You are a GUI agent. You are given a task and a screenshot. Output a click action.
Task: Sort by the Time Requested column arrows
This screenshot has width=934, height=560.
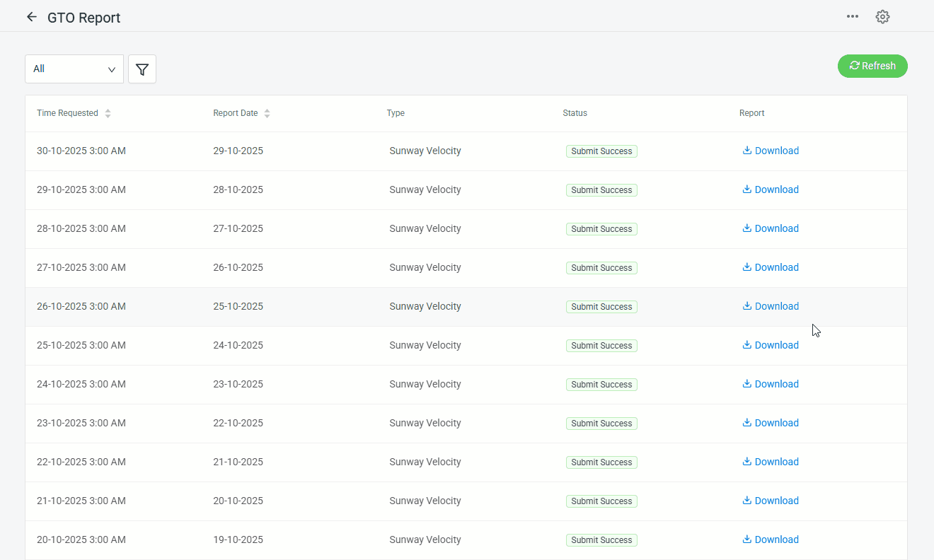click(x=108, y=113)
